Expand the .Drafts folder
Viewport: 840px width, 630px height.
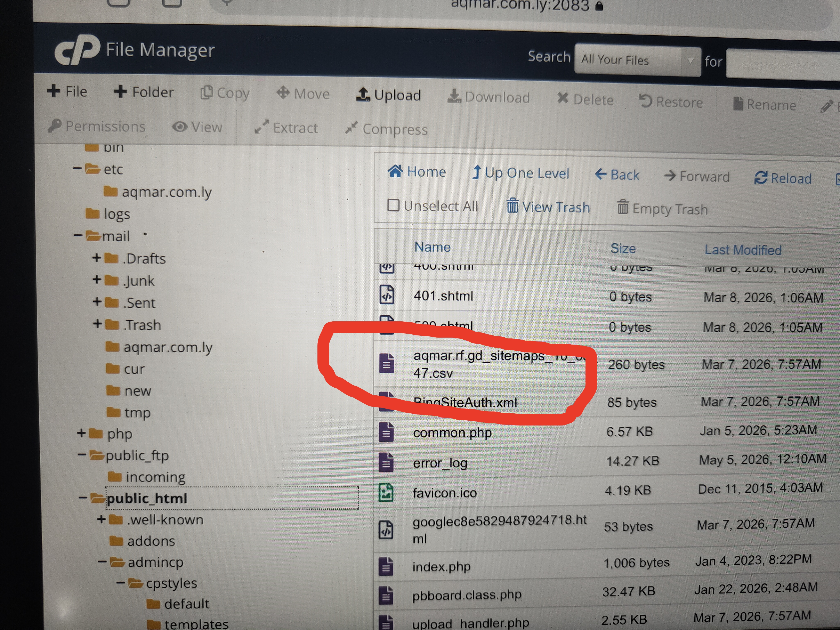[x=96, y=258]
